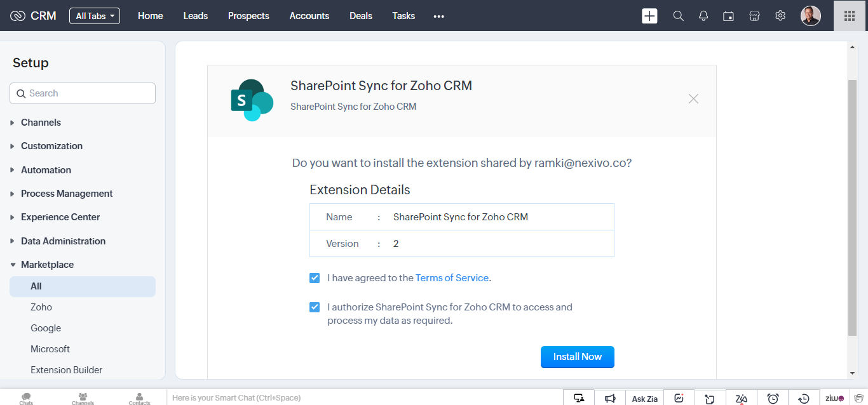The width and height of the screenshot is (868, 405).
Task: Open the user profile avatar
Action: [811, 16]
